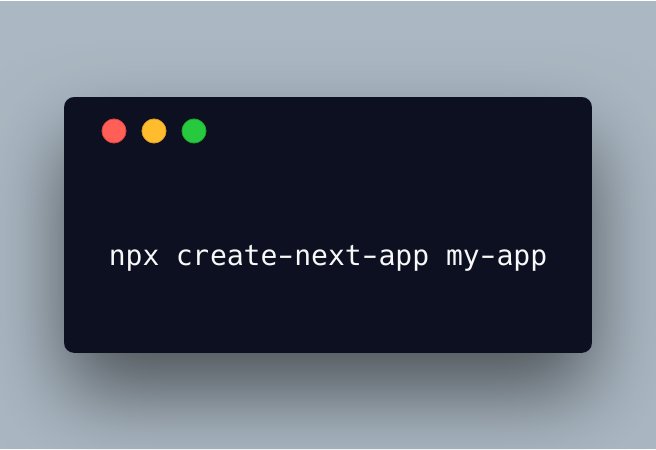Select the word npx
656x450 pixels.
[x=134, y=257]
